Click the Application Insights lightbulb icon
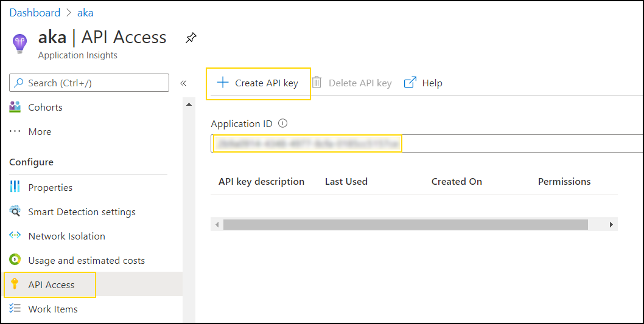The image size is (644, 324). pos(20,44)
